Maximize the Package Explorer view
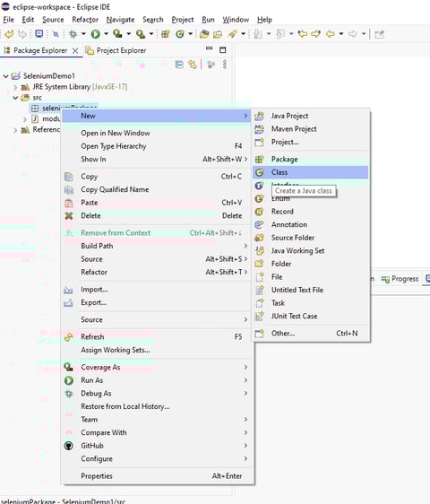The width and height of the screenshot is (430, 504). [x=222, y=50]
